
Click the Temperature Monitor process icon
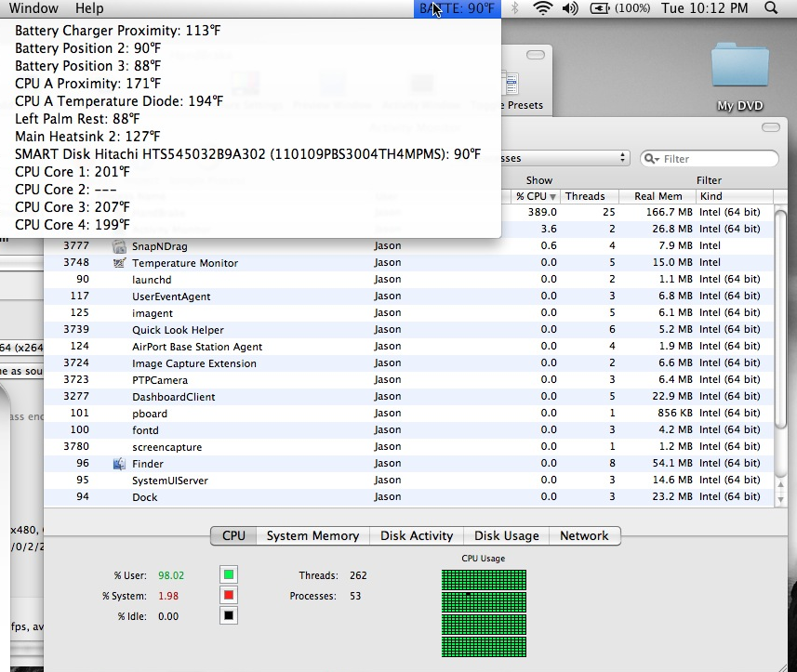pos(119,263)
